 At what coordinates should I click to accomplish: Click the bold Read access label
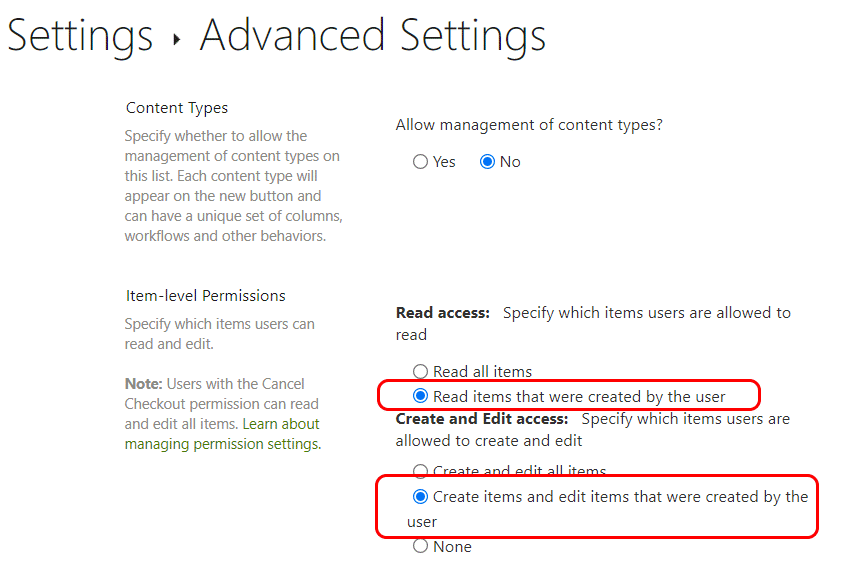[x=443, y=313]
